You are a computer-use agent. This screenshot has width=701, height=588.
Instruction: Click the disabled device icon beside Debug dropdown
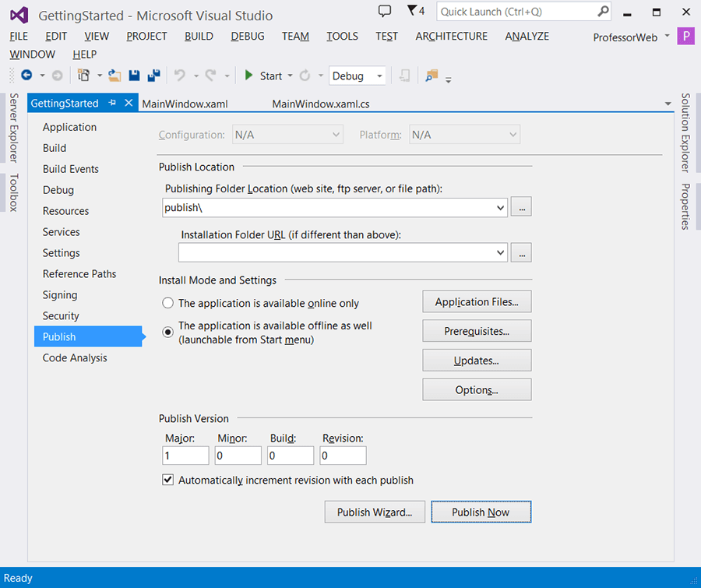[404, 76]
